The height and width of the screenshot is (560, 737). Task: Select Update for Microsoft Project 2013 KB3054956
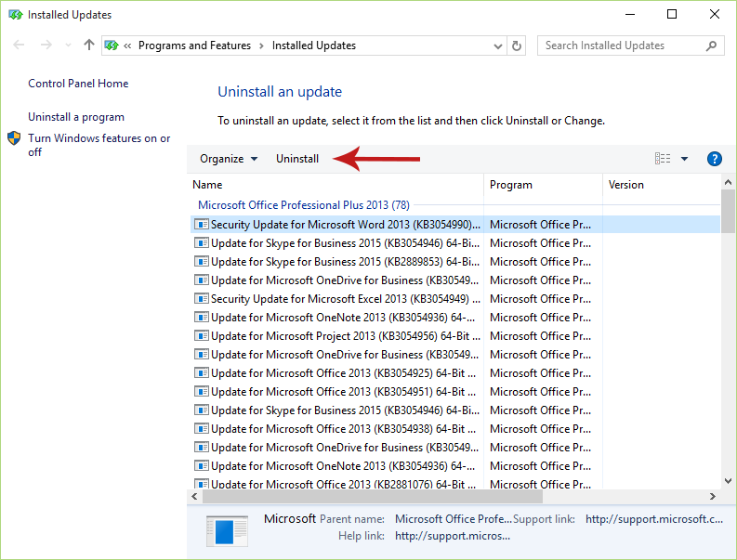click(455, 336)
